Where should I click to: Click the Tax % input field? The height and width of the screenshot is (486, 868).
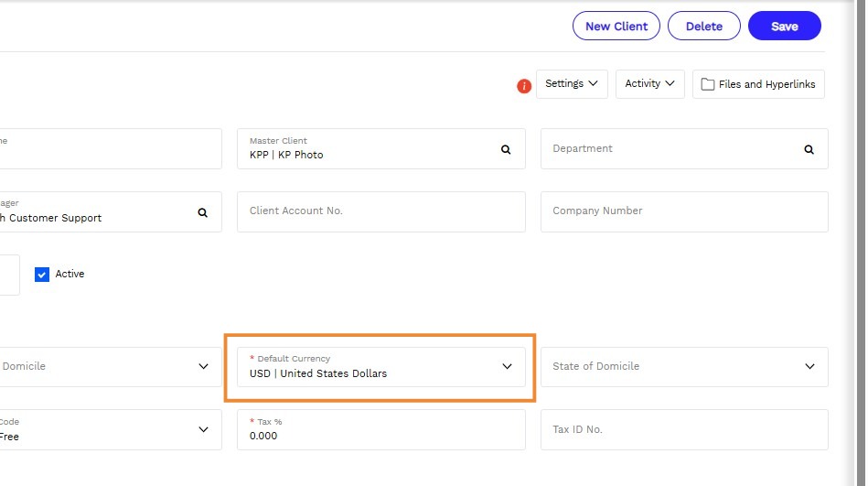(x=380, y=429)
